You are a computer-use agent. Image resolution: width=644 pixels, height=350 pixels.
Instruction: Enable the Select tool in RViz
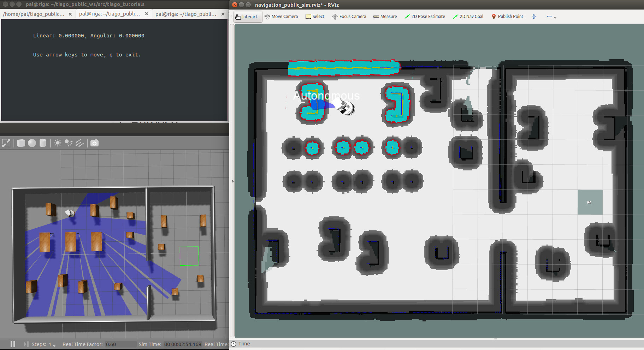click(x=315, y=17)
